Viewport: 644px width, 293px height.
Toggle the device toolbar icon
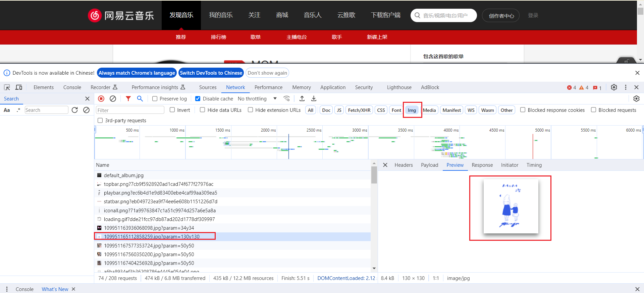pos(19,87)
